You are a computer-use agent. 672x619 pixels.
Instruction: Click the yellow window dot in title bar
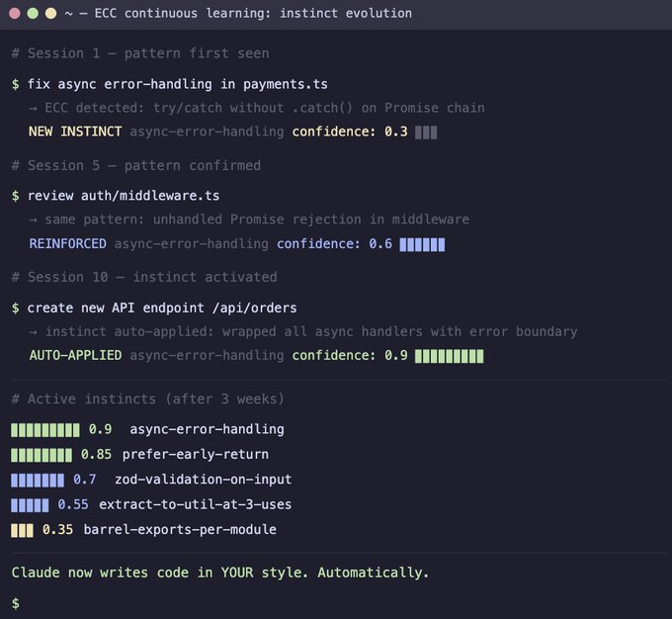pos(51,14)
